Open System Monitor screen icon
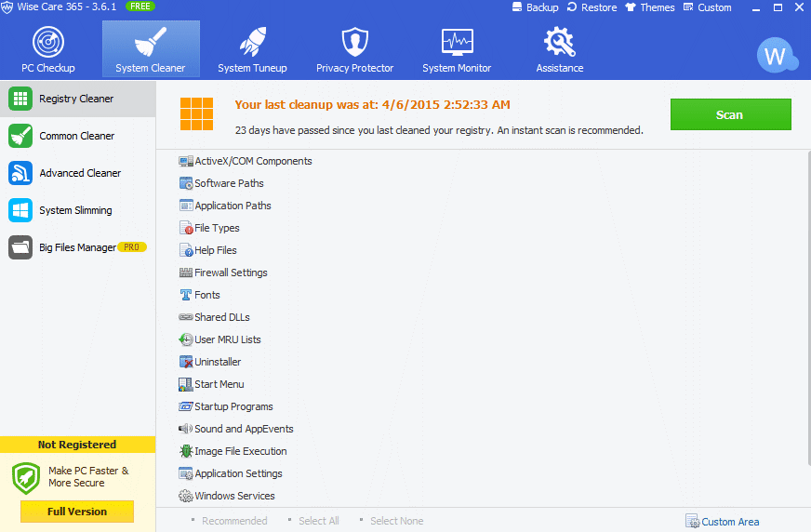811x532 pixels. [457, 42]
